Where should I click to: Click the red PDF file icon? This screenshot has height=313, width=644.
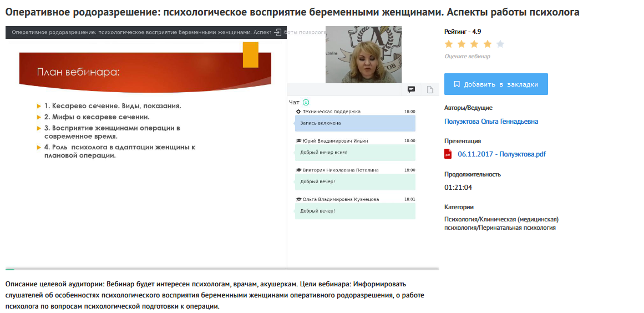click(448, 154)
